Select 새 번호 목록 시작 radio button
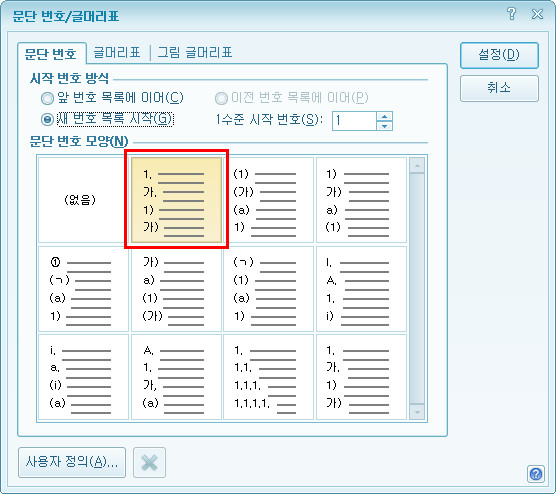The image size is (556, 494). click(48, 120)
